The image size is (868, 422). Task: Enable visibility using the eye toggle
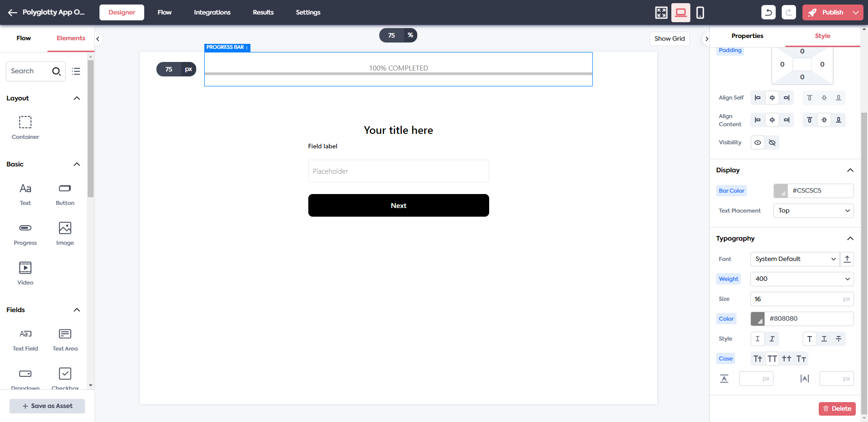pyautogui.click(x=757, y=142)
